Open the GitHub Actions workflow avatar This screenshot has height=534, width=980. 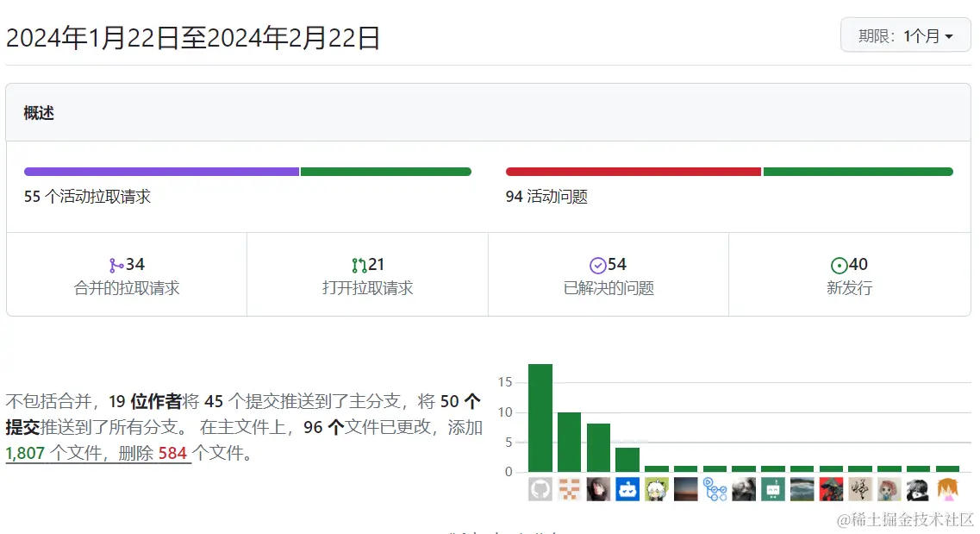(x=715, y=489)
